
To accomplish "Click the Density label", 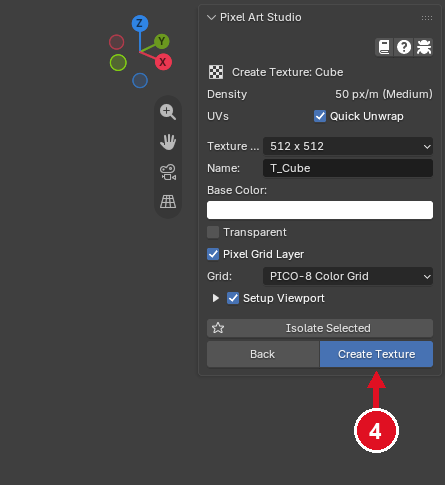I will [227, 94].
